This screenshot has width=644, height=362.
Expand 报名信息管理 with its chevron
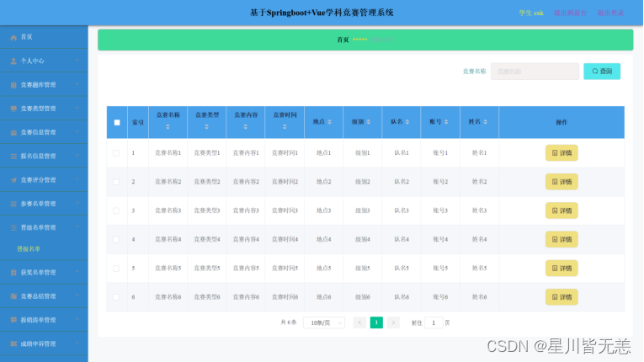tap(77, 156)
